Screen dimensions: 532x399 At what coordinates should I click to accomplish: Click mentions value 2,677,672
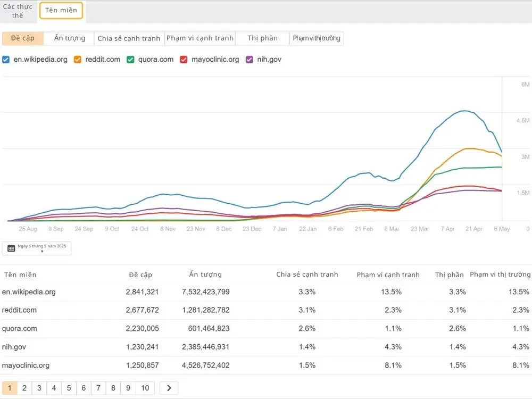click(x=142, y=310)
